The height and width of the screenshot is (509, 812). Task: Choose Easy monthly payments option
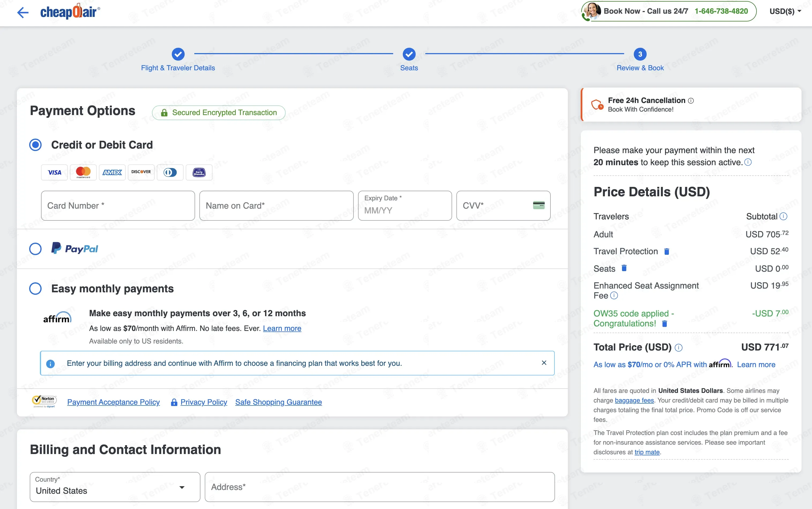pyautogui.click(x=36, y=289)
